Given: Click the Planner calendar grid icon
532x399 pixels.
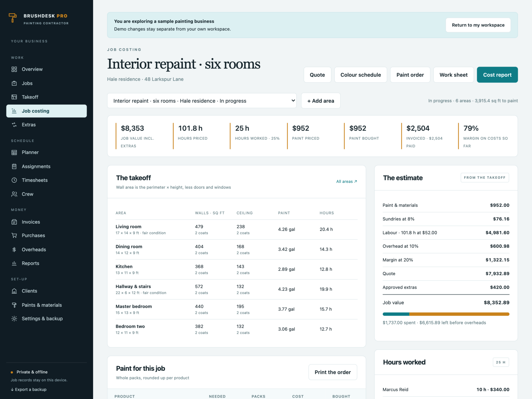Looking at the screenshot, I should tap(14, 152).
